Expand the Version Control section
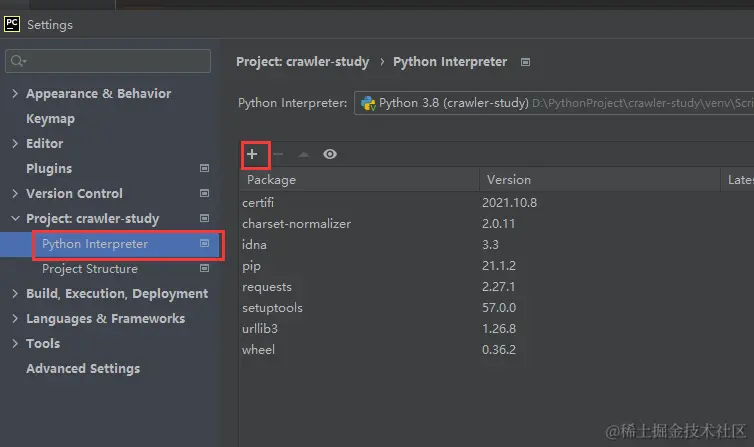The width and height of the screenshot is (754, 447). click(15, 193)
